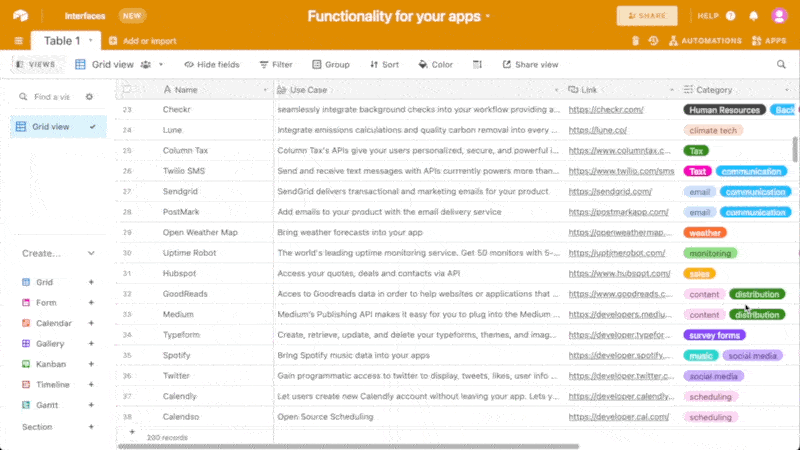
Task: Open the checkr.com link
Action: pos(606,110)
